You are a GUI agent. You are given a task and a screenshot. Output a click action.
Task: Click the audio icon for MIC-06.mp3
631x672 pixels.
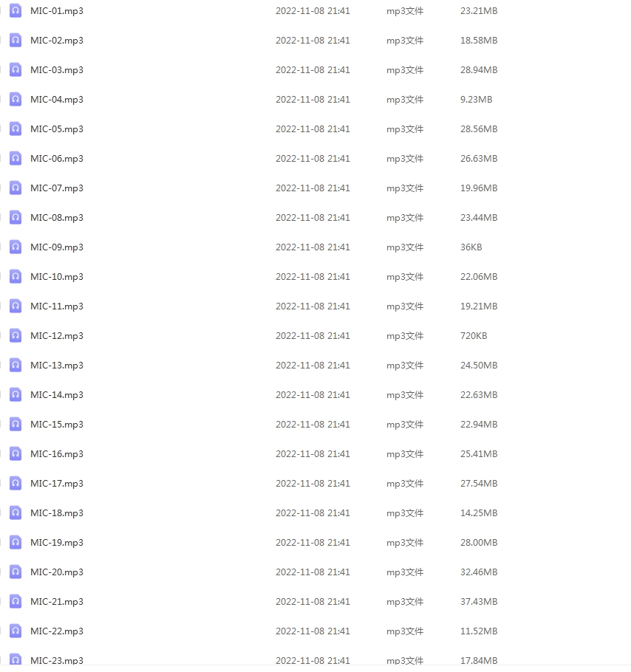point(16,159)
